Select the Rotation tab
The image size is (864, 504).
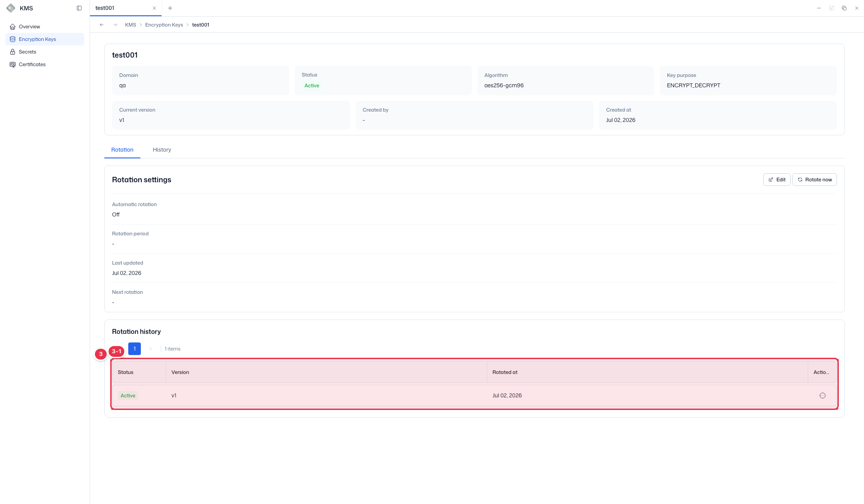(x=122, y=150)
